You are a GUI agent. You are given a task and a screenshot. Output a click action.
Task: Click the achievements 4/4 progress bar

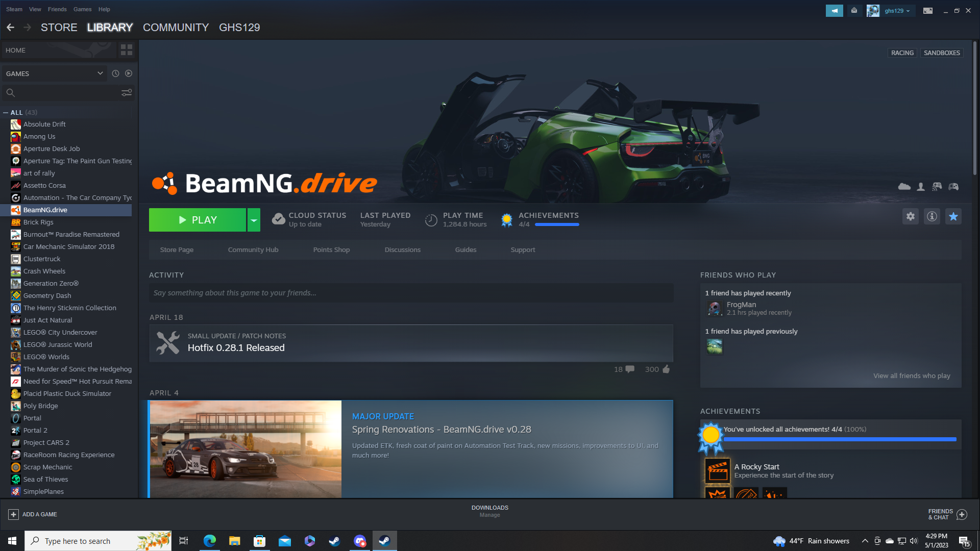(557, 224)
